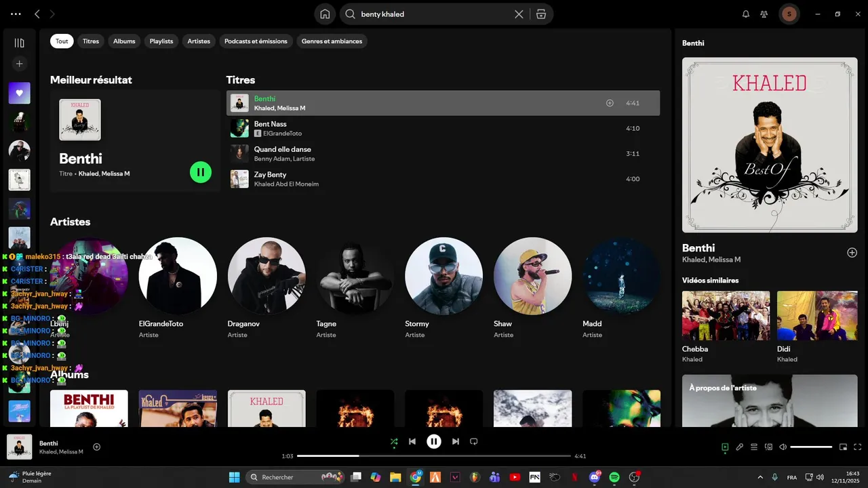This screenshot has height=488, width=868.
Task: Open Friend Activity icon
Action: click(x=764, y=14)
